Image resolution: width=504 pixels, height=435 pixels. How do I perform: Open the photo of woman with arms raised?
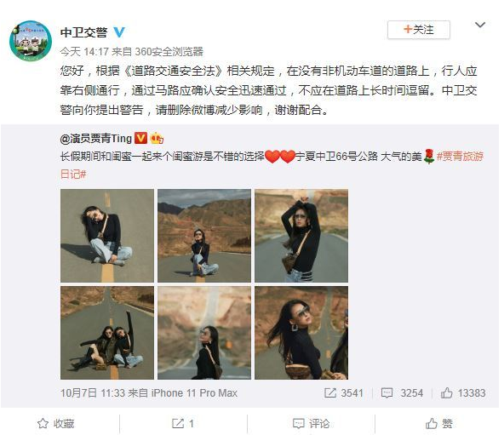click(x=301, y=236)
